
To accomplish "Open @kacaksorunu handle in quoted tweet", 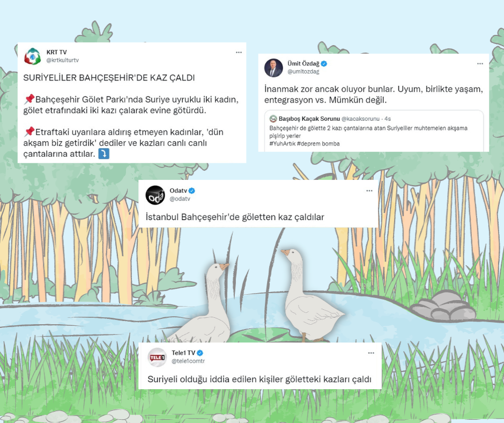I will coord(360,119).
